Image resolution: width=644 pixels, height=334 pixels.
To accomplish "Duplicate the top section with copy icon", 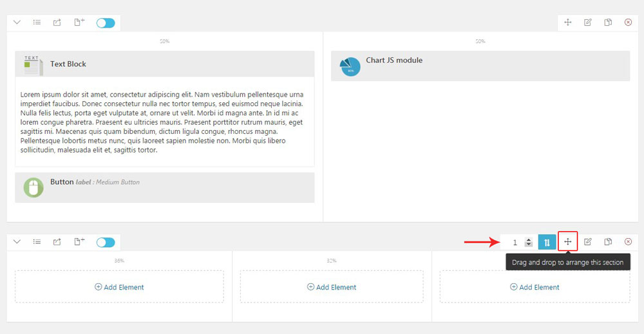I will coord(608,23).
